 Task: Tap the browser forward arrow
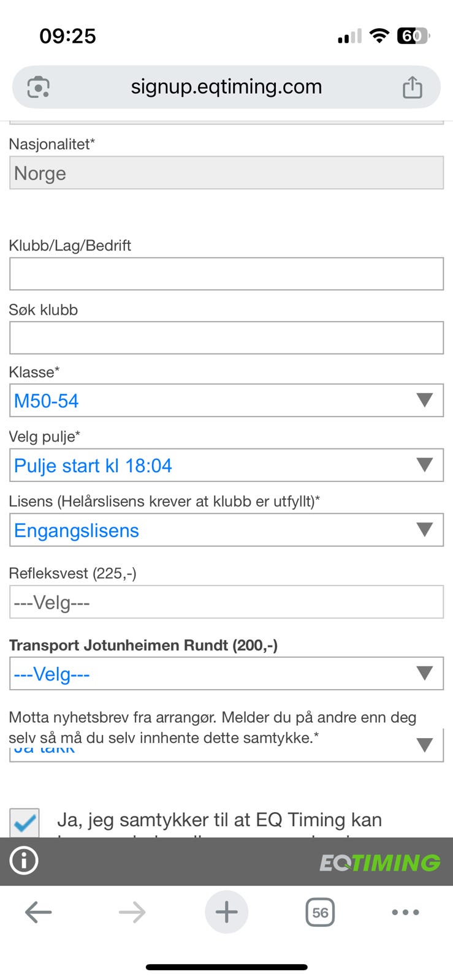[x=132, y=913]
